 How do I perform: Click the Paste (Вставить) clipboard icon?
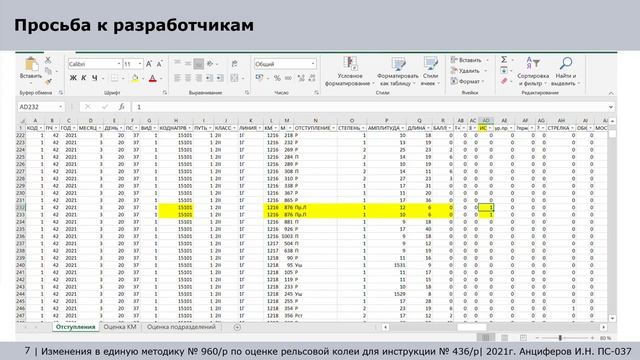click(x=31, y=64)
